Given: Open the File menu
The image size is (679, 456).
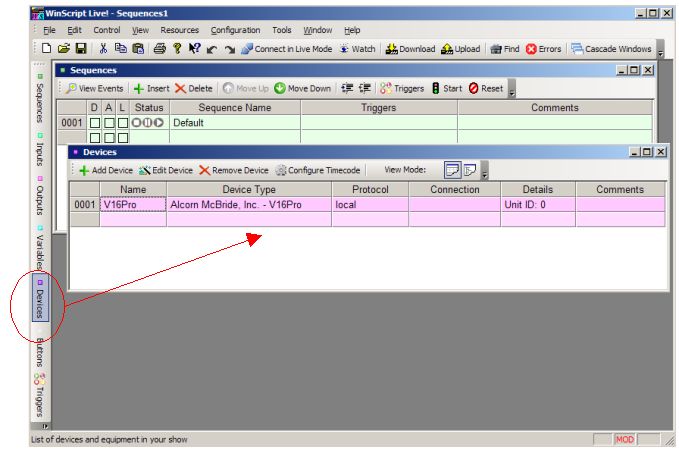Looking at the screenshot, I should point(49,30).
